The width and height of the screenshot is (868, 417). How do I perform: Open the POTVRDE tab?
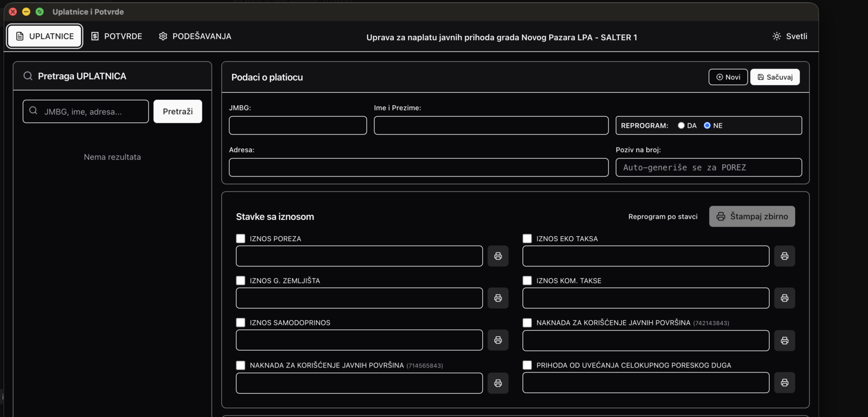[x=117, y=36]
